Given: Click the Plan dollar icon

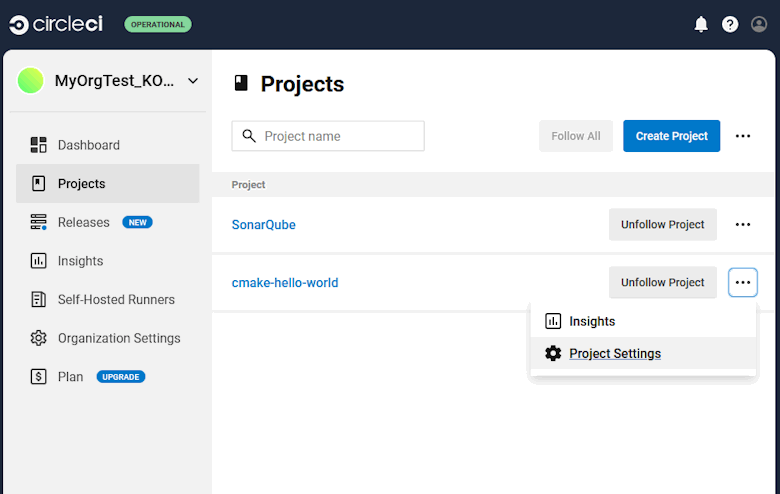Looking at the screenshot, I should pos(39,377).
